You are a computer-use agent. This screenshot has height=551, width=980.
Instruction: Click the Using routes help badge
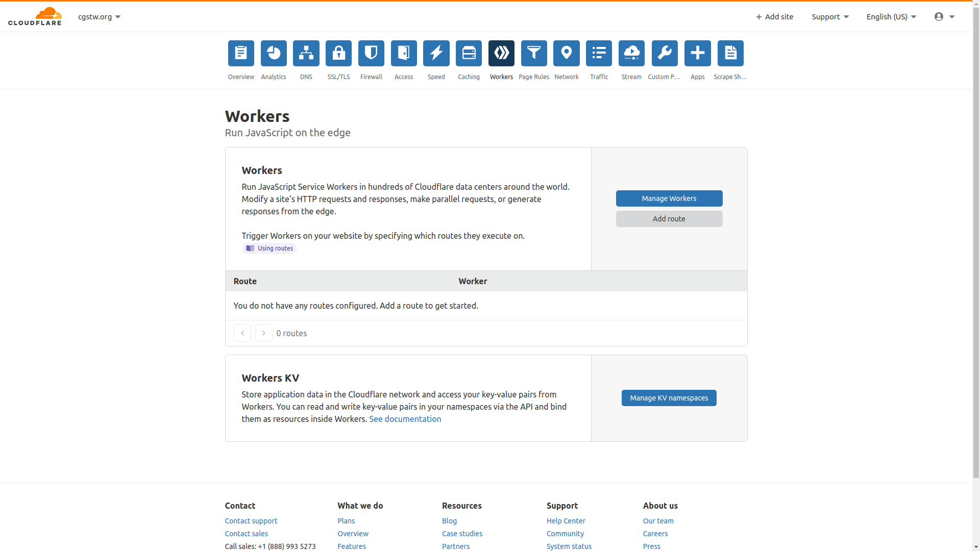269,248
